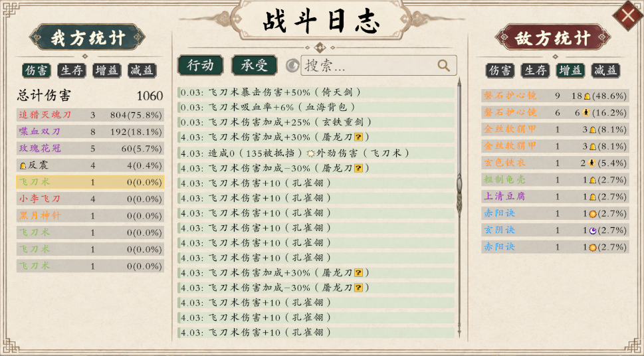The height and width of the screenshot is (356, 644).
Task: Close the 战斗日志 window
Action: (x=627, y=15)
